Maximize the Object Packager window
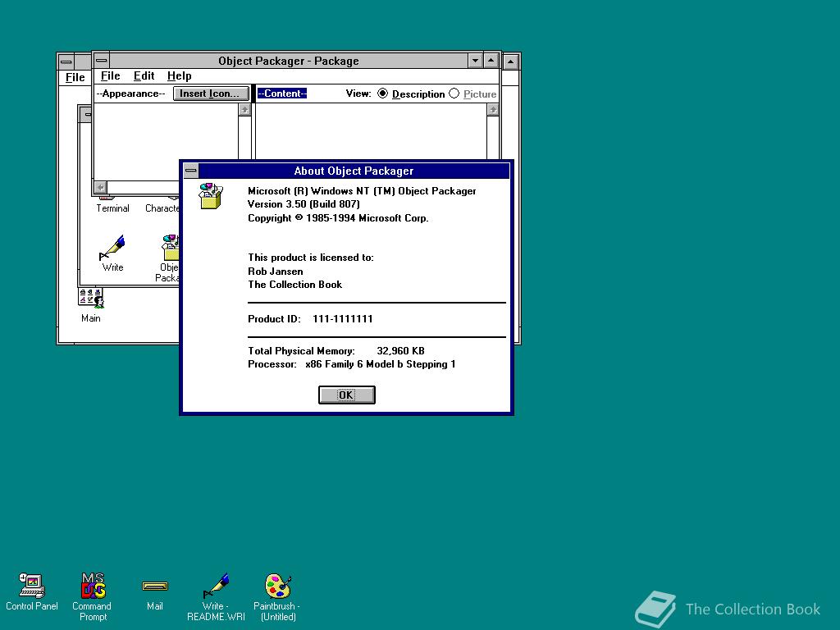 (491, 61)
